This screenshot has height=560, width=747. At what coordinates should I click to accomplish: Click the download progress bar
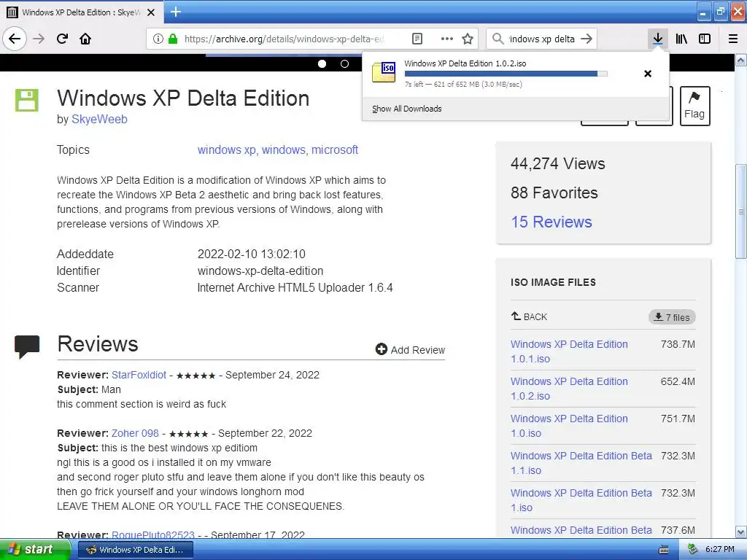tap(506, 74)
